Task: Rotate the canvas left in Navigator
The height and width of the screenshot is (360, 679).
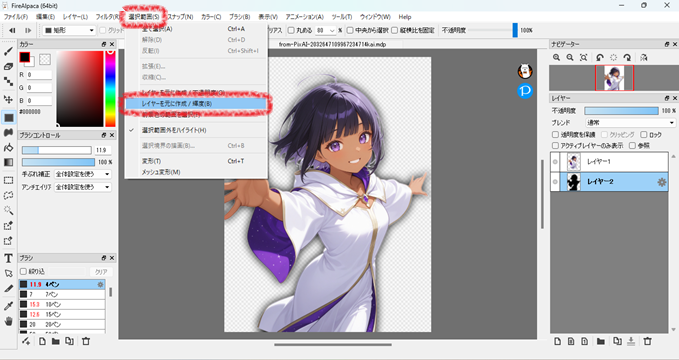Action: click(x=600, y=57)
